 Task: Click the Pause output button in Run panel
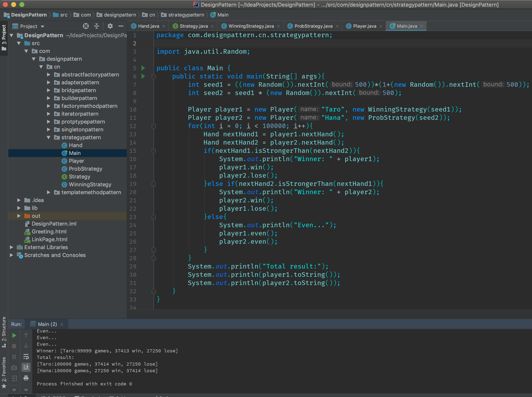[x=14, y=357]
